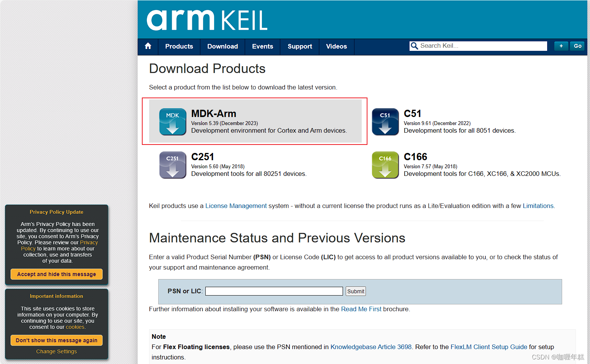Open the MDK-Arm product heading link
The width and height of the screenshot is (590, 364).
coord(213,114)
